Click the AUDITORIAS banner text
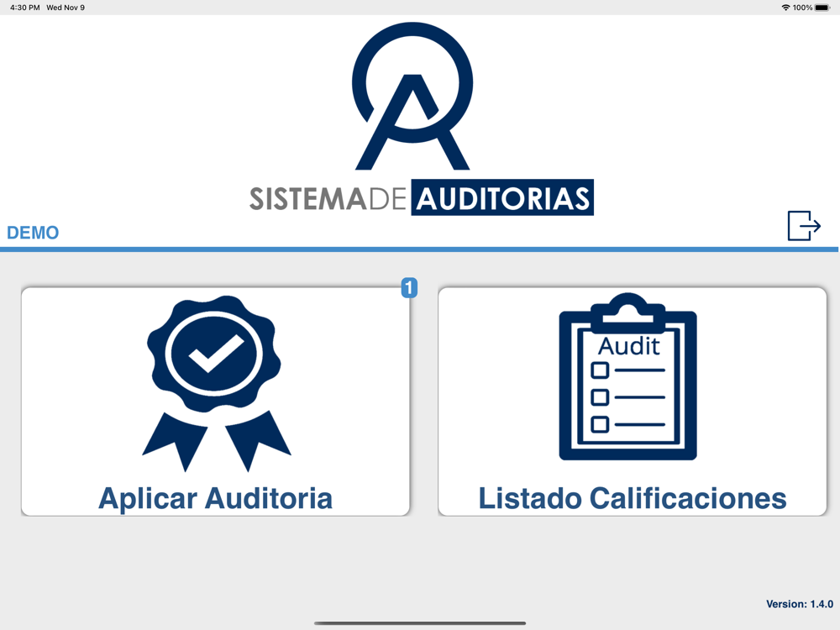 pyautogui.click(x=502, y=197)
